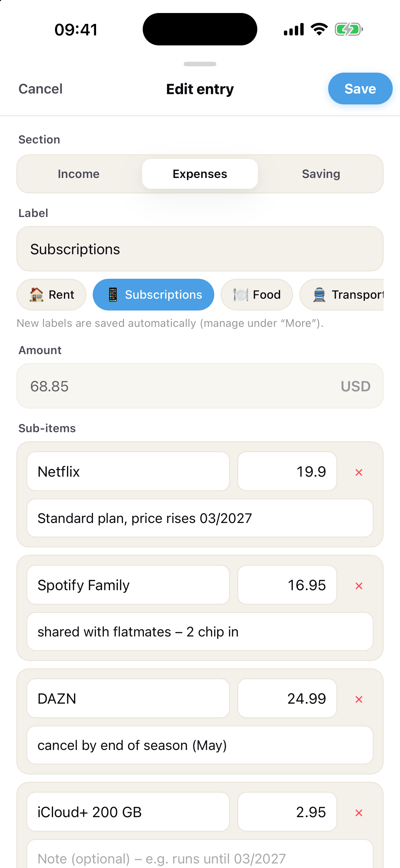Switch section to Saving
The width and height of the screenshot is (400, 868).
(x=321, y=174)
